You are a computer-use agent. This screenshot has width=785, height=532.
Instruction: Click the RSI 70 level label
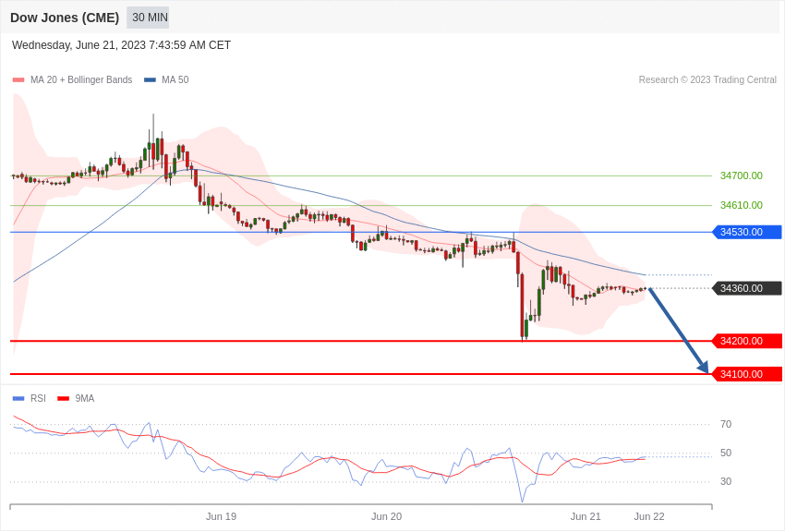(x=726, y=424)
